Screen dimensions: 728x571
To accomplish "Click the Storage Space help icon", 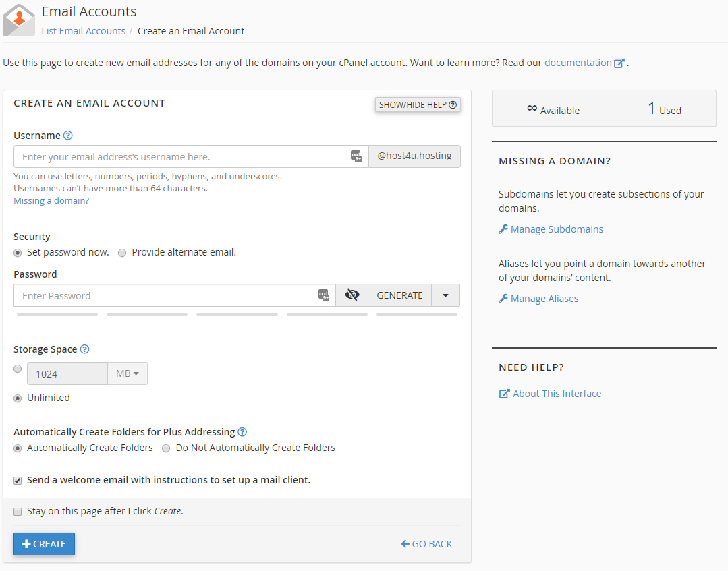I will pyautogui.click(x=84, y=349).
